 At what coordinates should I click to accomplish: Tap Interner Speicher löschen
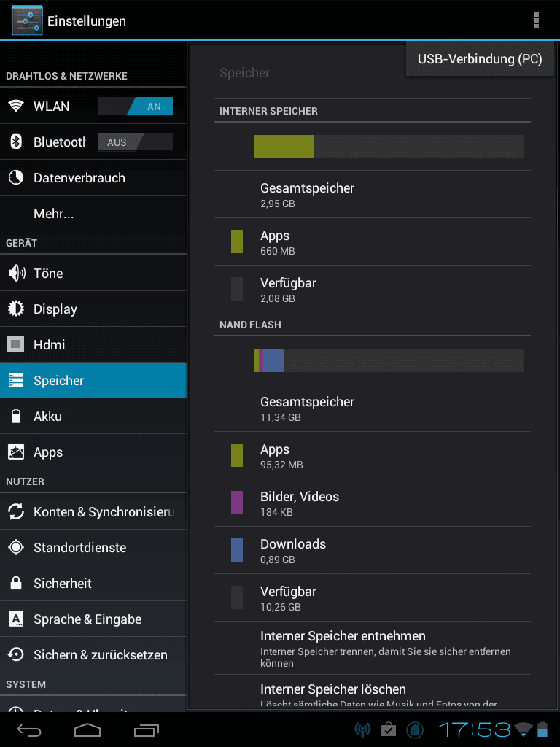(372, 692)
